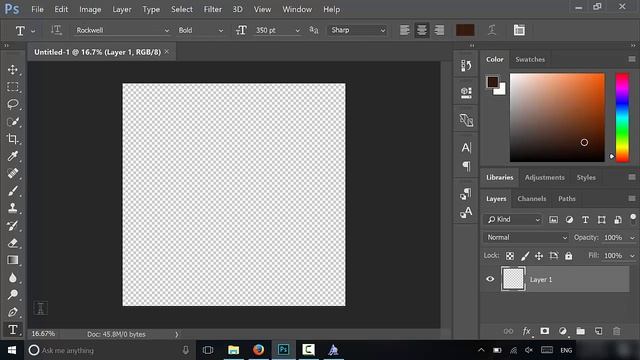Select the Pen tool
The width and height of the screenshot is (640, 360).
pyautogui.click(x=13, y=312)
